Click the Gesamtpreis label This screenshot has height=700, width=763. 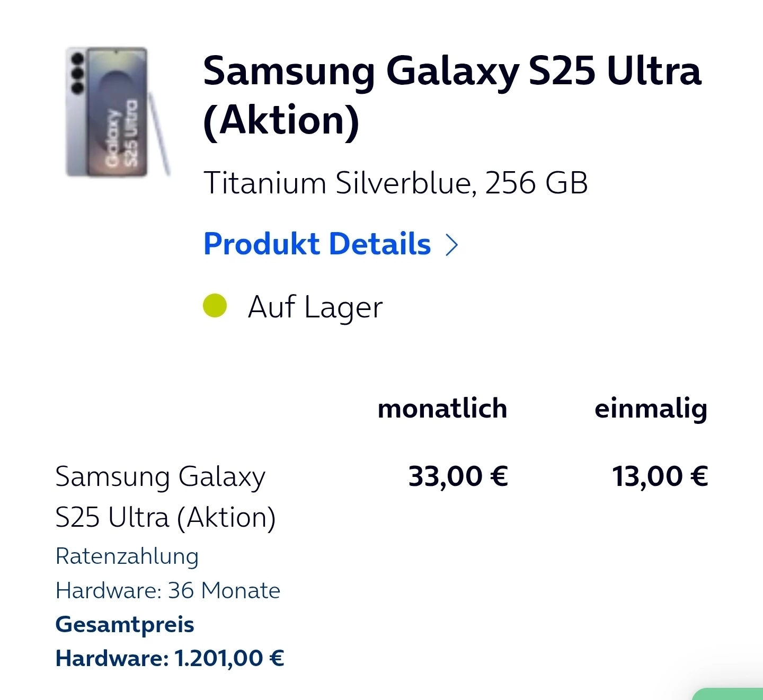click(125, 624)
